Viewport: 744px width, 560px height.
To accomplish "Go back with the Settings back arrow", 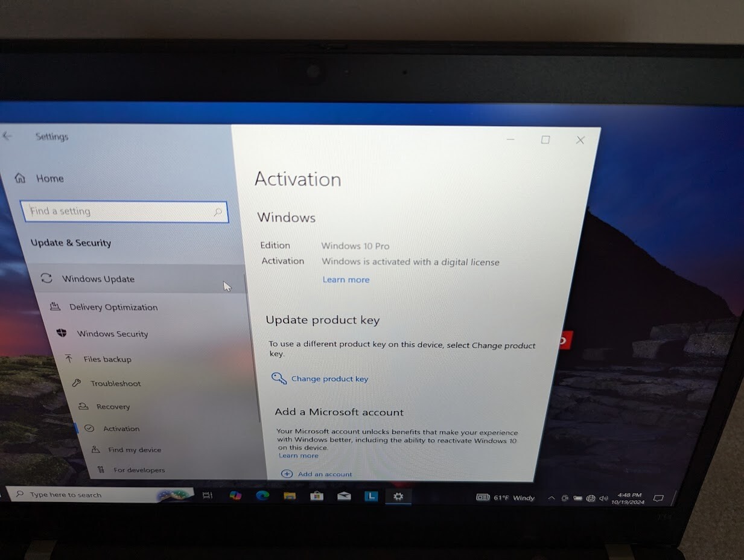I will pyautogui.click(x=7, y=136).
